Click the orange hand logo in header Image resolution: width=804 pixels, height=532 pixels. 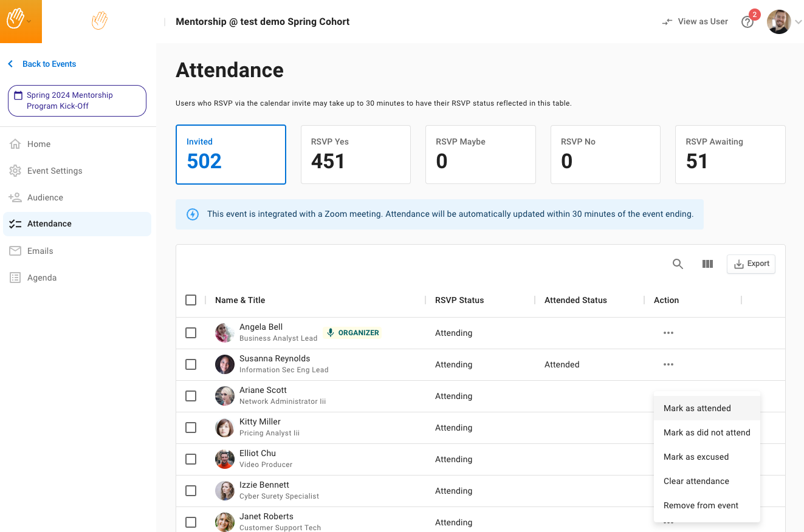click(100, 21)
